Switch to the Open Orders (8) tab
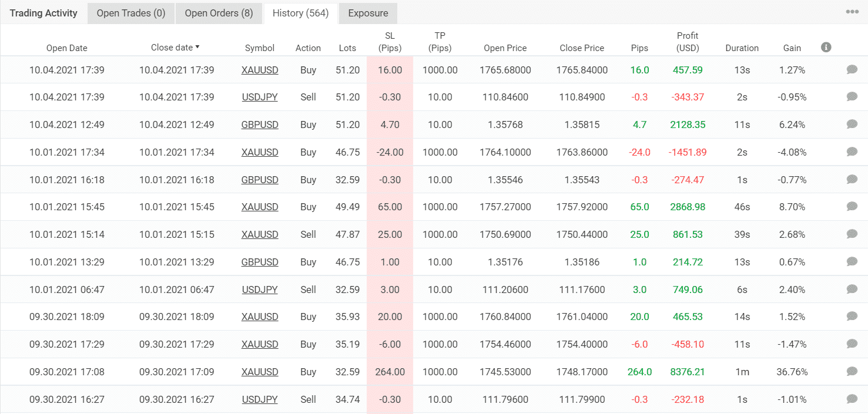Screen dimensions: 868x414 (x=219, y=13)
